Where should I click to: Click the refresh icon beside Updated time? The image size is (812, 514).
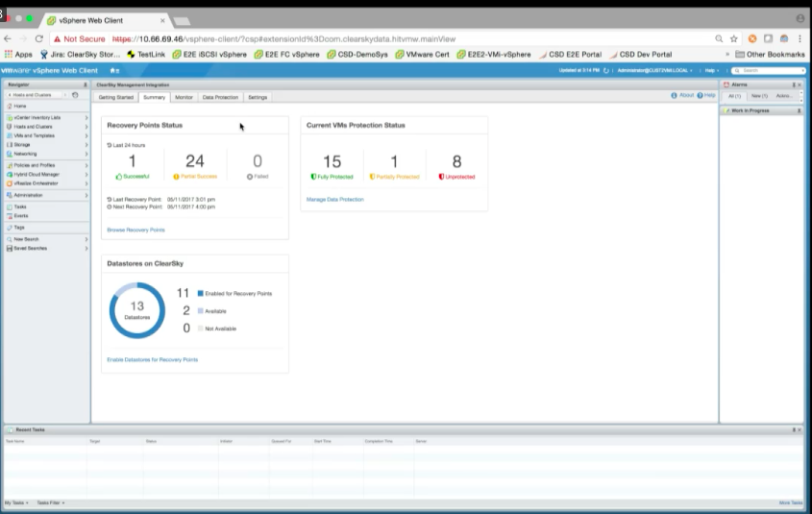pyautogui.click(x=606, y=70)
